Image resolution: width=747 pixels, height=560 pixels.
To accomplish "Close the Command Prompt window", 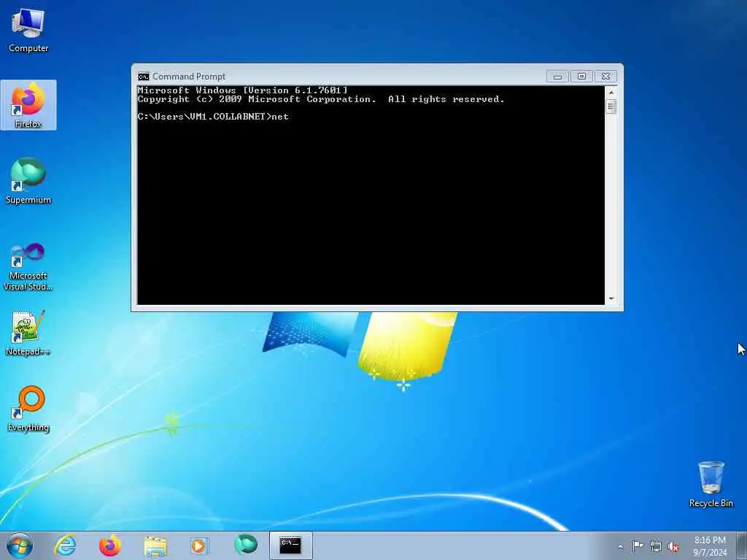I will pos(605,76).
